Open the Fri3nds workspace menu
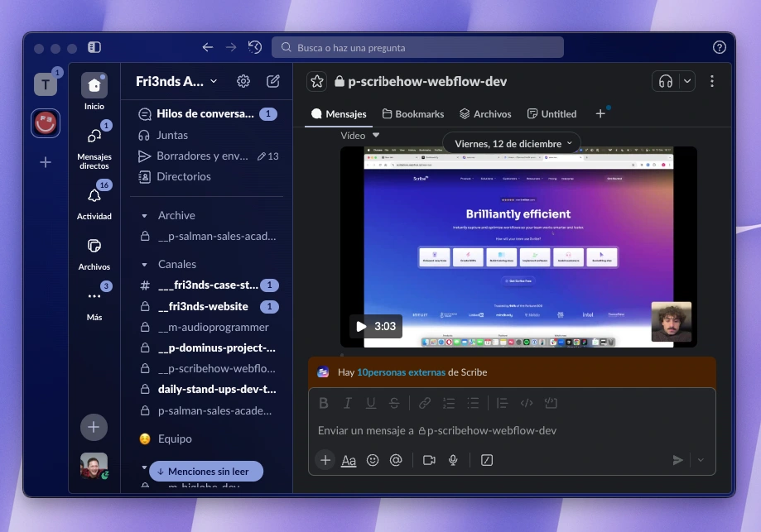The height and width of the screenshot is (532, 761). pos(176,81)
